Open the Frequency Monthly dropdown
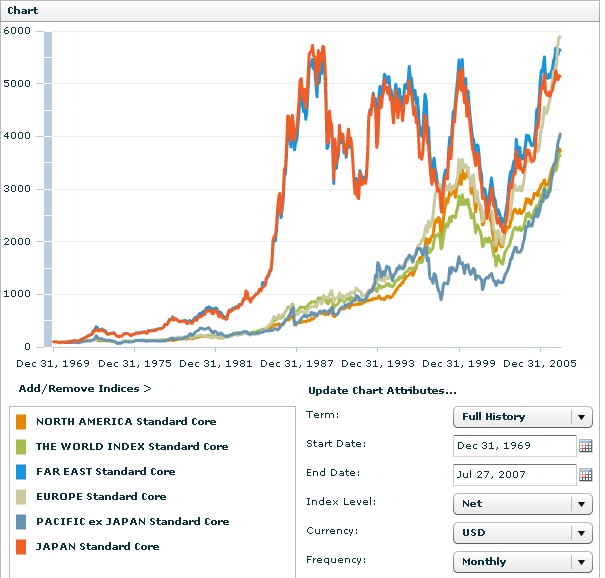This screenshot has height=578, width=605. tap(522, 562)
